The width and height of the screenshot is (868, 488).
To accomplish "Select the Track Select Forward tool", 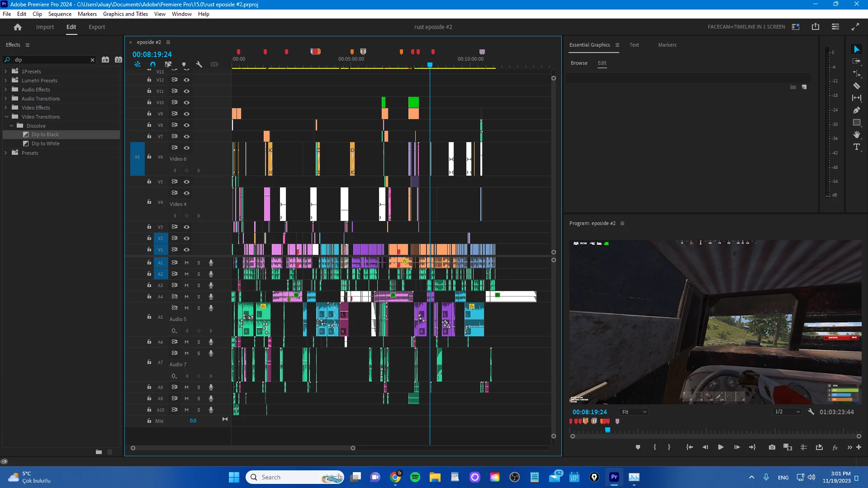I will 857,61.
